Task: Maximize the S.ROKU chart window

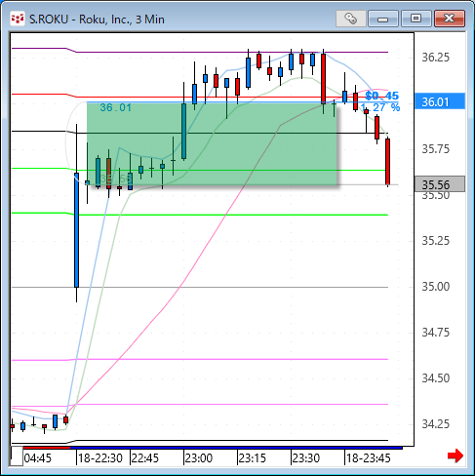Action: pos(416,19)
